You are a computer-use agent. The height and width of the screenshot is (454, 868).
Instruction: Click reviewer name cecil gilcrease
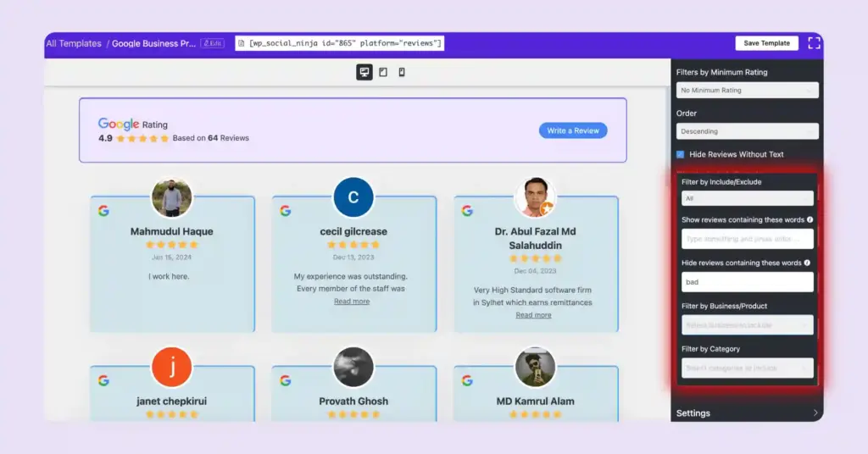[353, 231]
